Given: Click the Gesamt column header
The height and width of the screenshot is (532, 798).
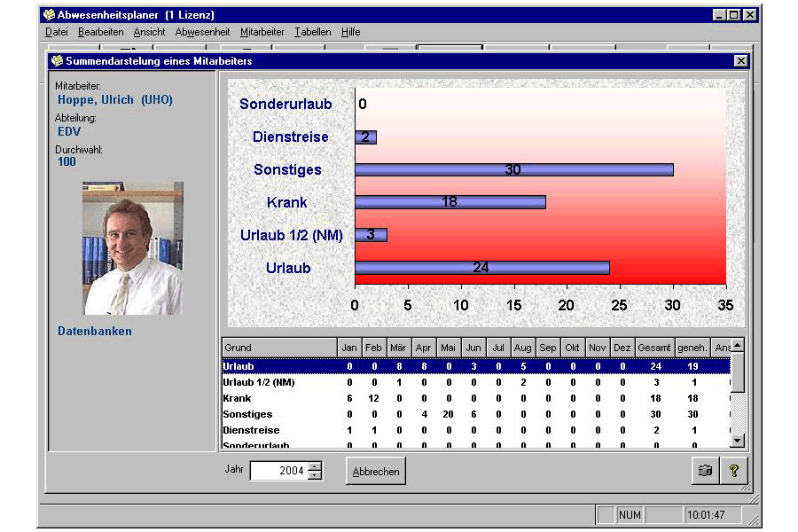Looking at the screenshot, I should (x=654, y=348).
